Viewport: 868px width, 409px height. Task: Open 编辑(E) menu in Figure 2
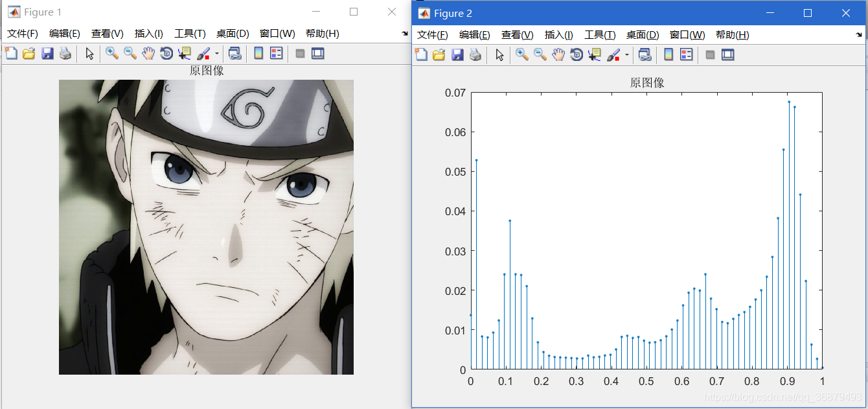point(475,35)
